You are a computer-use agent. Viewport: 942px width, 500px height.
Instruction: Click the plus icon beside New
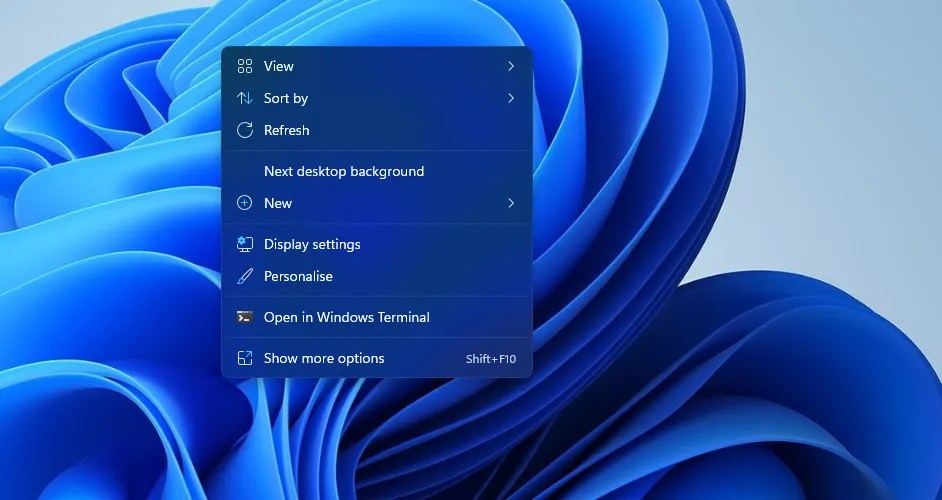pyautogui.click(x=245, y=203)
